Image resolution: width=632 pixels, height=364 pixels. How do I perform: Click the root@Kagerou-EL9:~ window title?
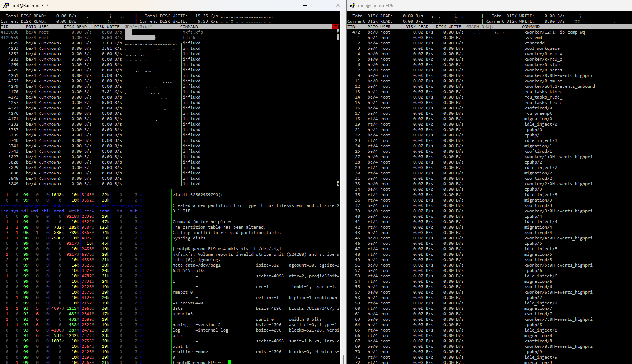(x=31, y=6)
